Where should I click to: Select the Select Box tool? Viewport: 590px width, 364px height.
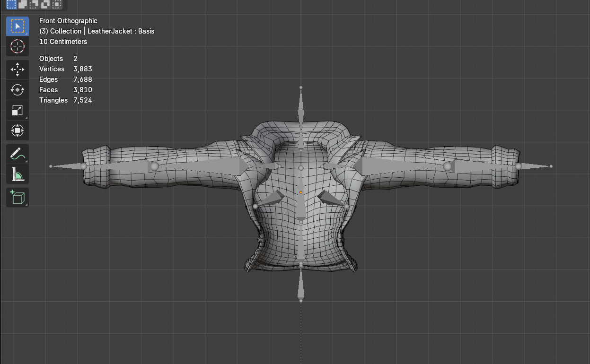tap(17, 26)
